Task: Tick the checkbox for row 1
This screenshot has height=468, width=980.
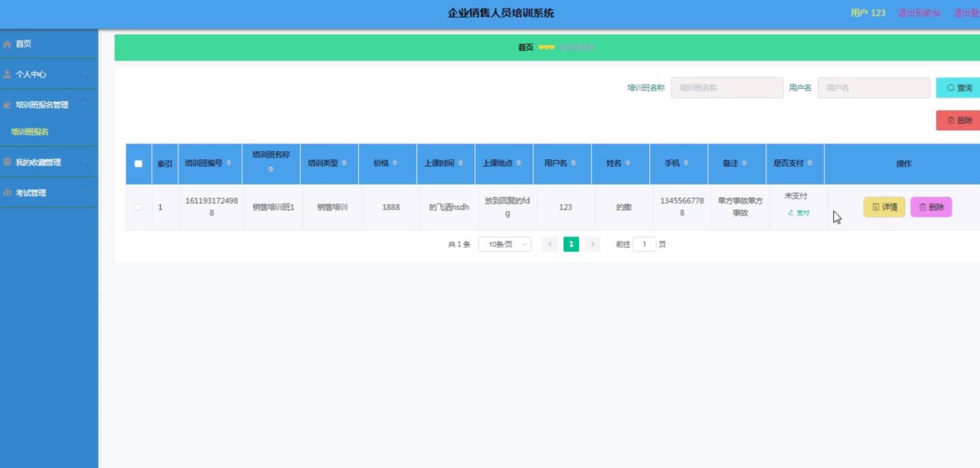Action: 138,207
